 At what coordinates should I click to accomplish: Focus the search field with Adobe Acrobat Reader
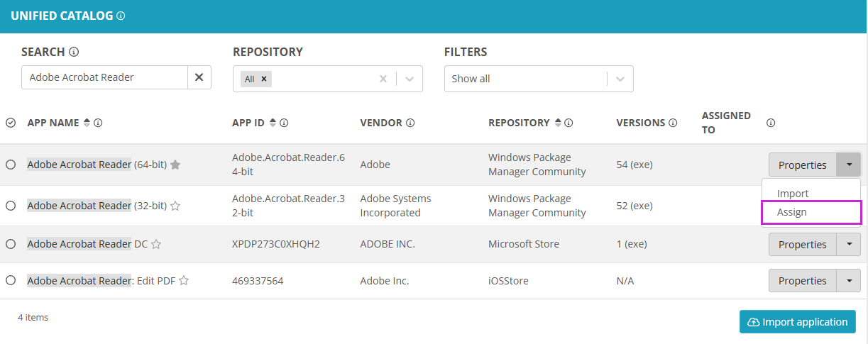coord(104,77)
